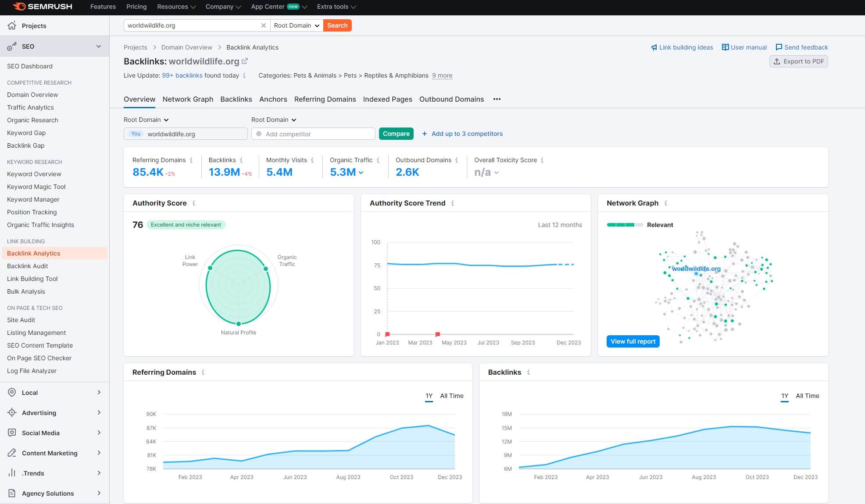Select 1Y range for Referring Domains chart

point(429,396)
